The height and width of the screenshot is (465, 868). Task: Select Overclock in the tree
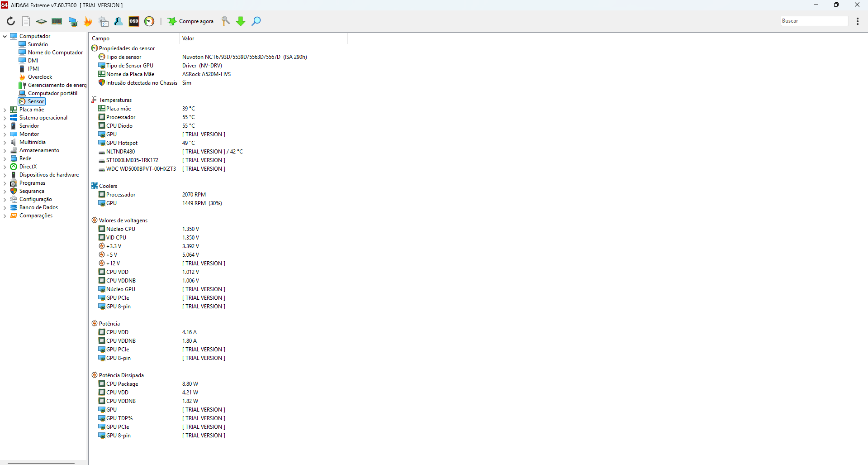(x=35, y=77)
